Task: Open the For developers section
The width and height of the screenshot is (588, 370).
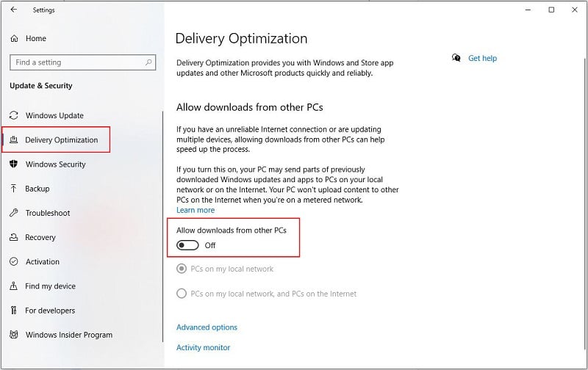Action: pyautogui.click(x=50, y=311)
